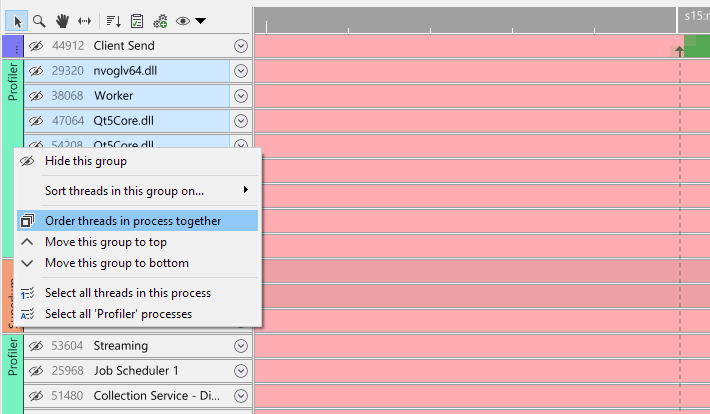
Task: Hide the nvoglv64.dll thread
Action: (x=36, y=71)
